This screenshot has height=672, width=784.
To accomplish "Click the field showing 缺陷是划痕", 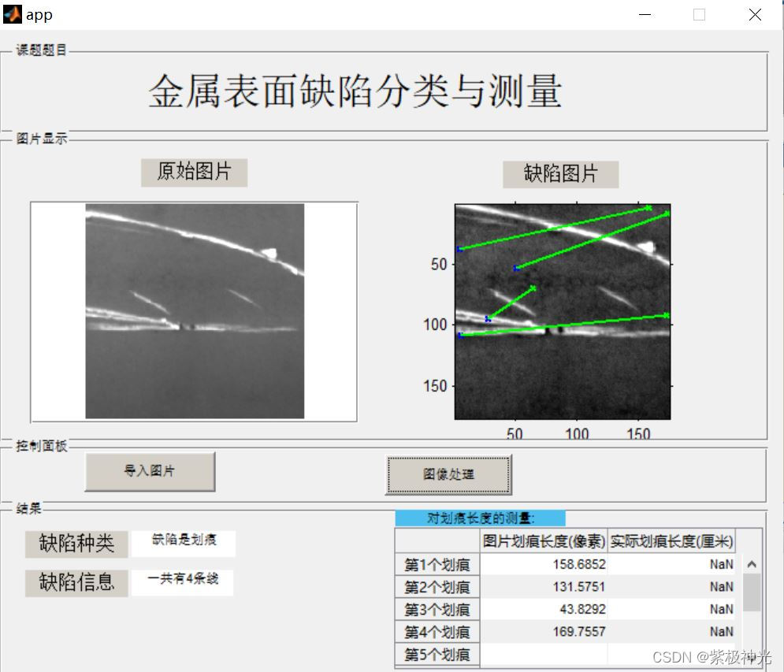I will (183, 544).
